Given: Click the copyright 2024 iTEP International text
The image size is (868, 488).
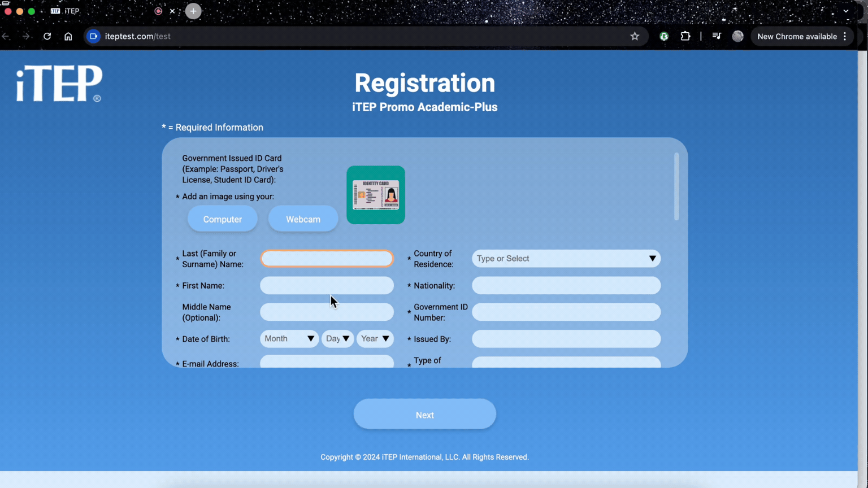Looking at the screenshot, I should point(425,457).
